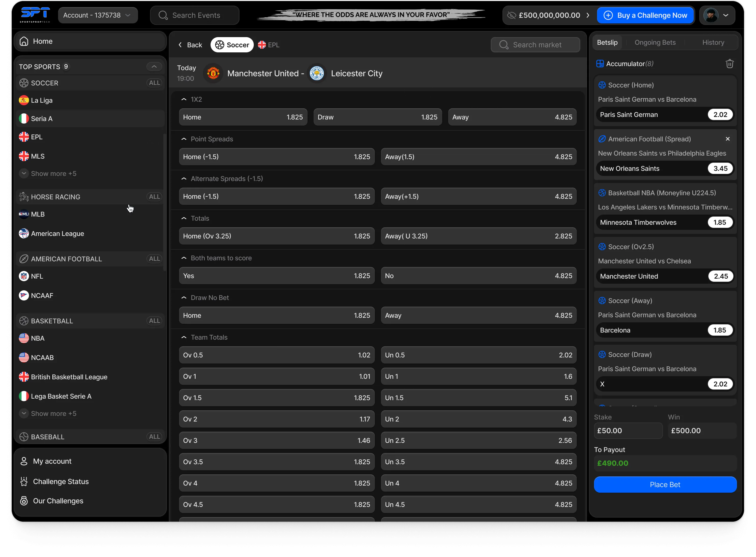Viewport: 756px width, 557px height.
Task: Click the Place Bet button
Action: point(665,485)
